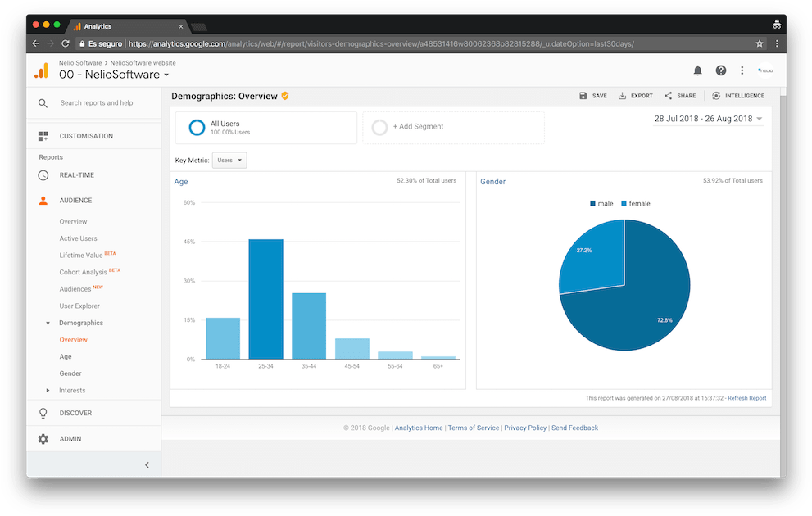Viewport: 812px width, 516px height.
Task: Open the Privacy Policy link
Action: point(525,427)
